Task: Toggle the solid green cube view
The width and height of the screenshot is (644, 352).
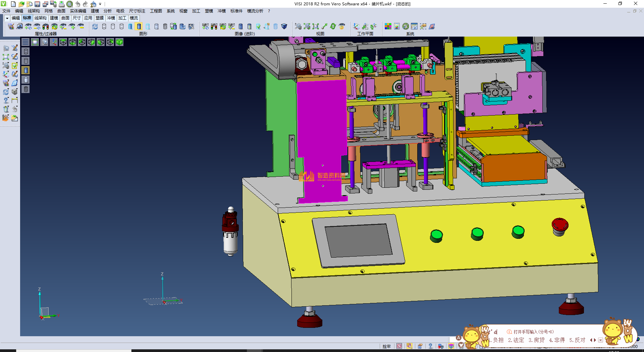Action: coord(119,42)
